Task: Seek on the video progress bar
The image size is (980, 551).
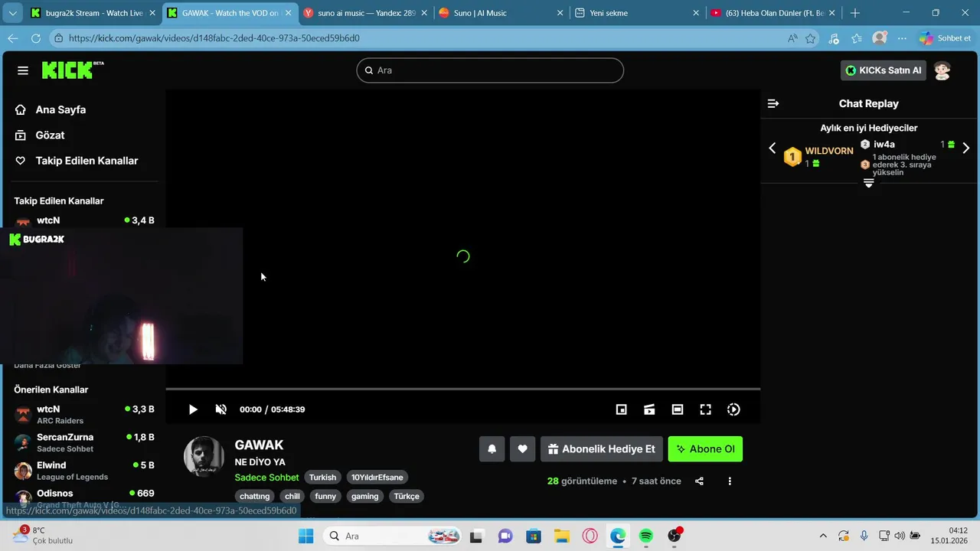Action: [x=463, y=389]
